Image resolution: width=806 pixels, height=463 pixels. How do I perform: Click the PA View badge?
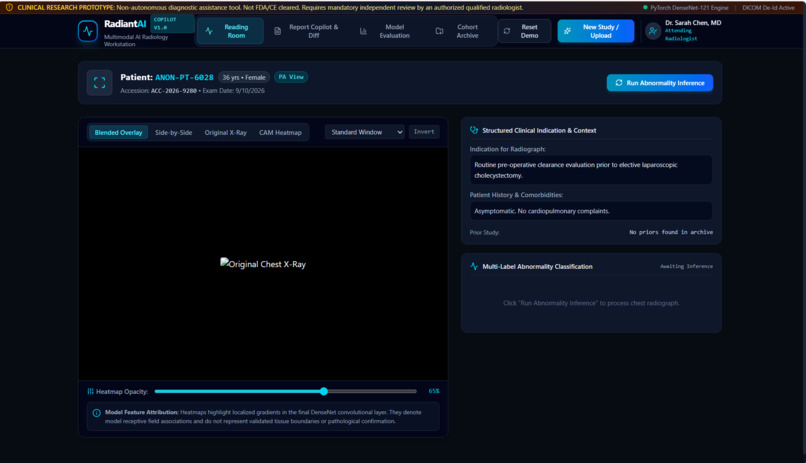tap(291, 77)
